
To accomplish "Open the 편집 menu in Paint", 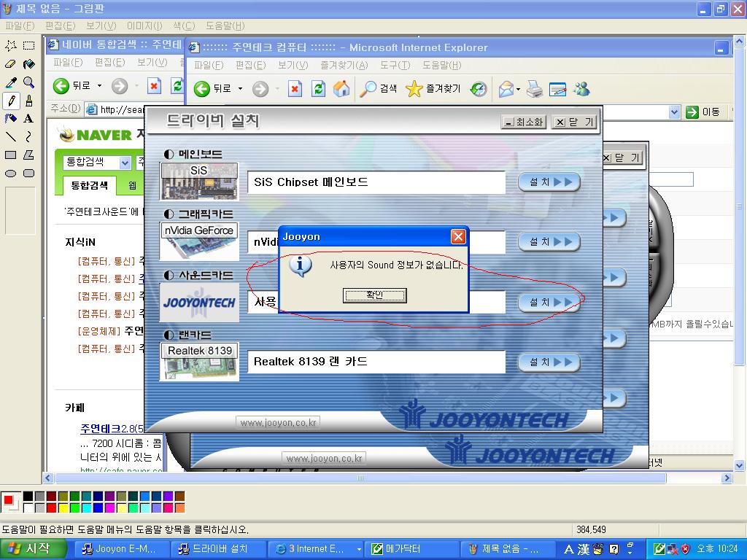I will (x=61, y=26).
